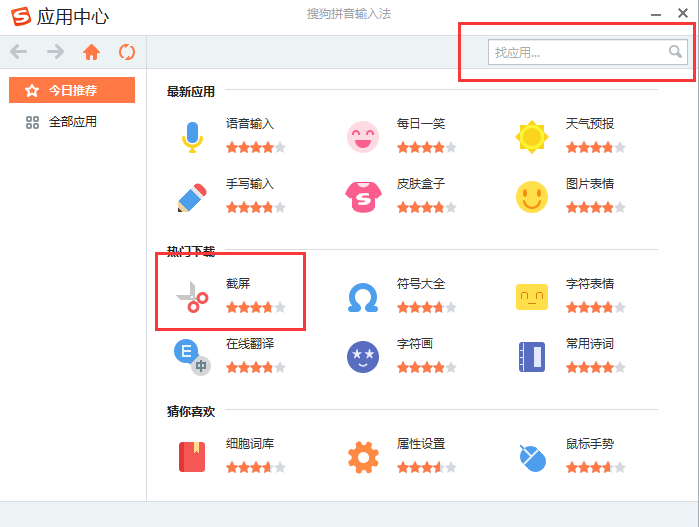Click the 鼠标手势 app name text

590,443
